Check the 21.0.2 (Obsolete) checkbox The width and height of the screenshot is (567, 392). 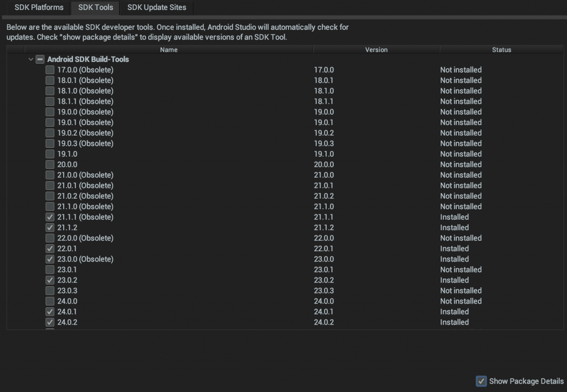50,196
